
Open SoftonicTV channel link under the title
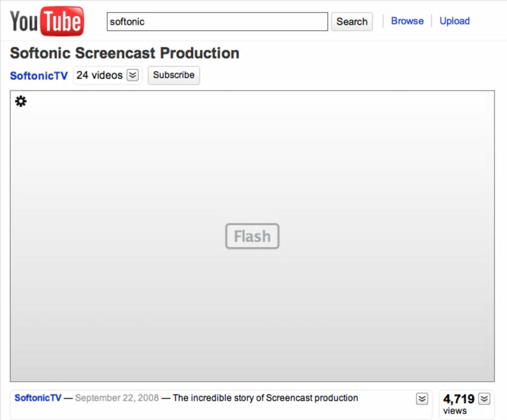click(x=39, y=76)
